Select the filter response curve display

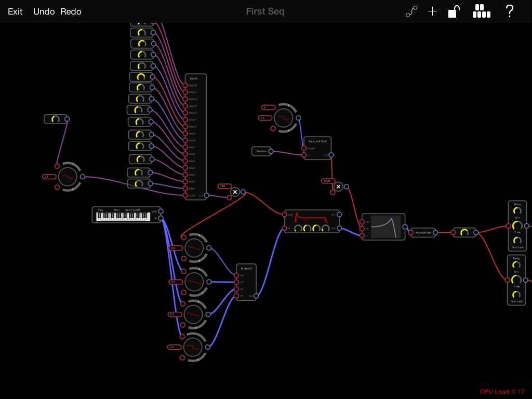[x=386, y=227]
